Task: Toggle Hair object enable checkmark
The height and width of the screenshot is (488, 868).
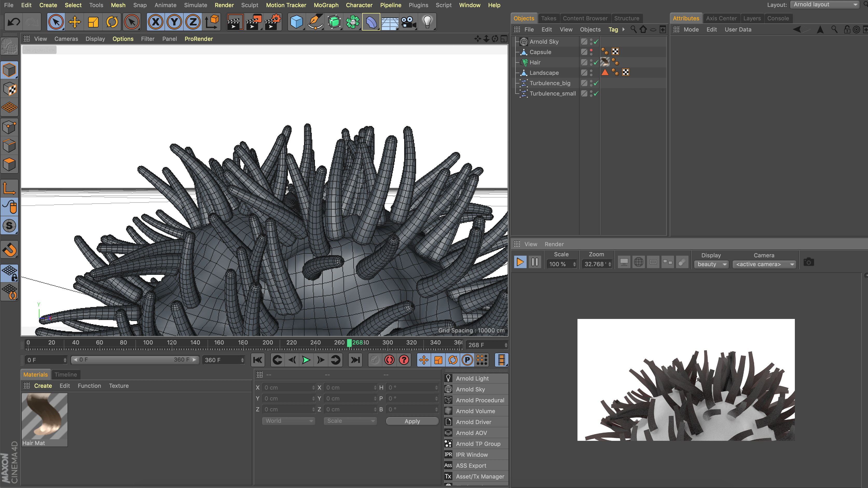Action: [x=596, y=62]
